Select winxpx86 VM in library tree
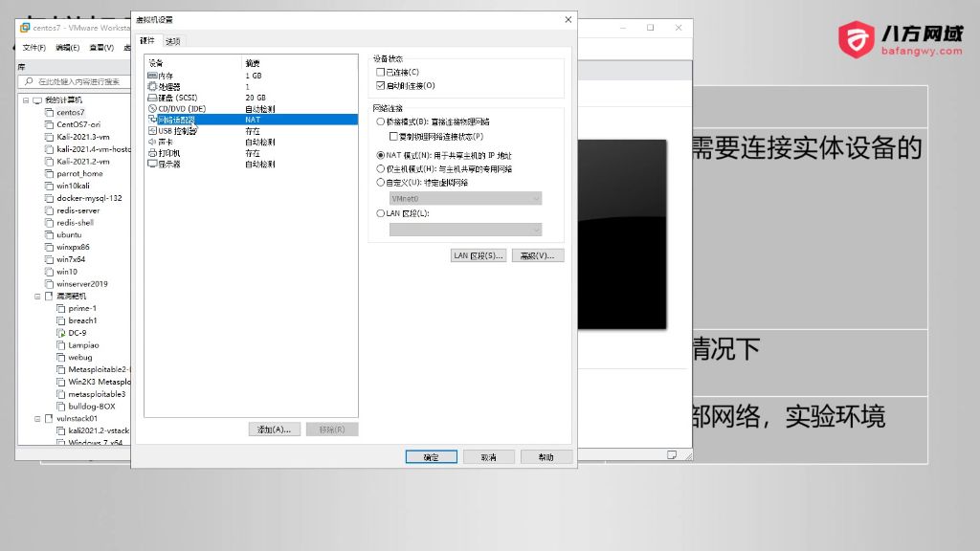The height and width of the screenshot is (551, 980). 73,247
